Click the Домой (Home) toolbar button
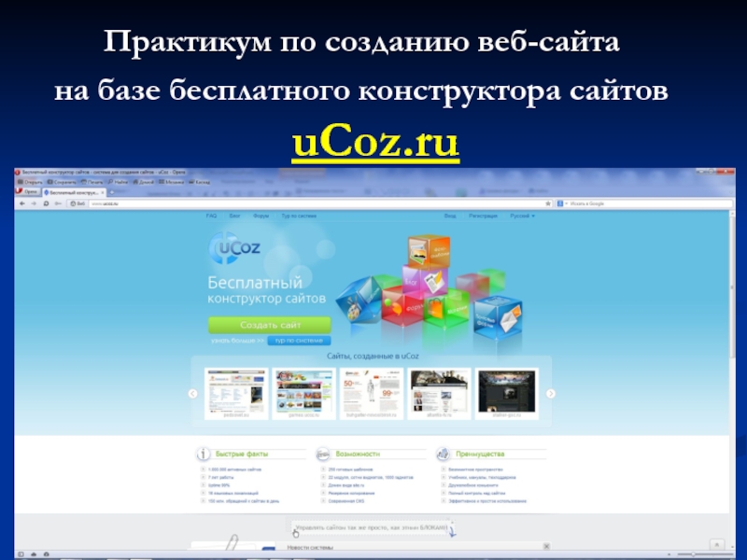747x560 pixels. [144, 182]
